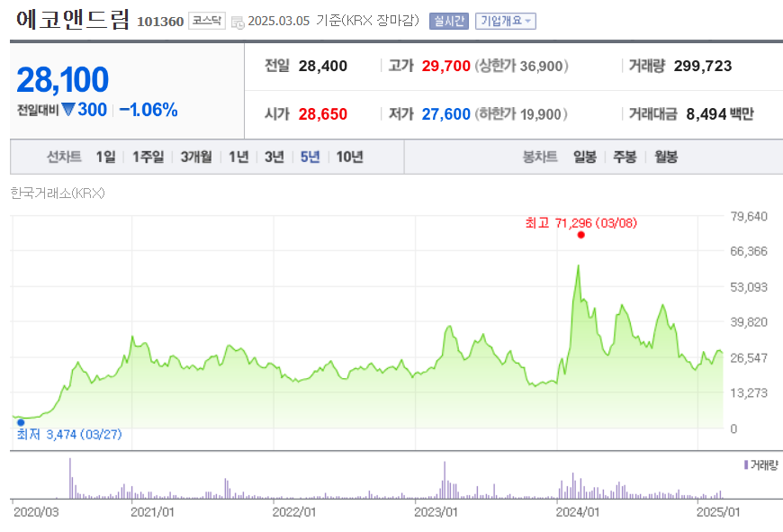
Task: Click the stock code 101360
Action: (160, 22)
